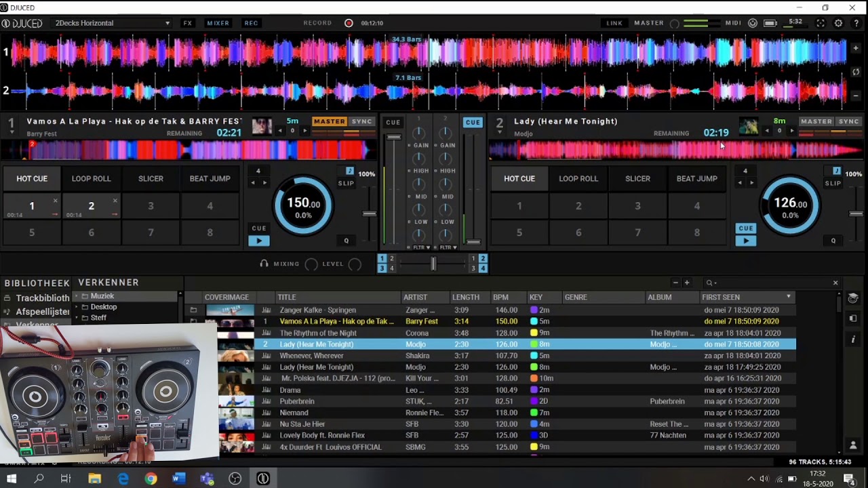Switch to the VERKENNER tab
Screen dimensions: 868x488
(108, 283)
